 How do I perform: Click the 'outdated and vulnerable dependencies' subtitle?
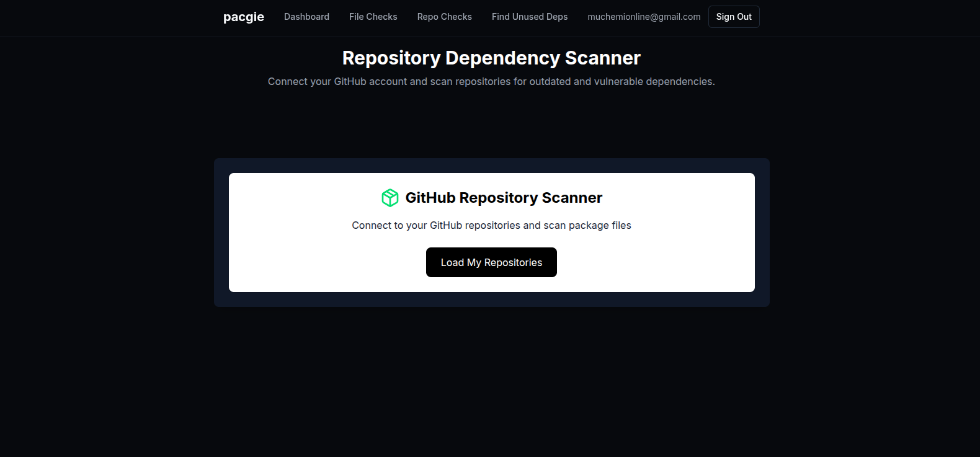[491, 81]
